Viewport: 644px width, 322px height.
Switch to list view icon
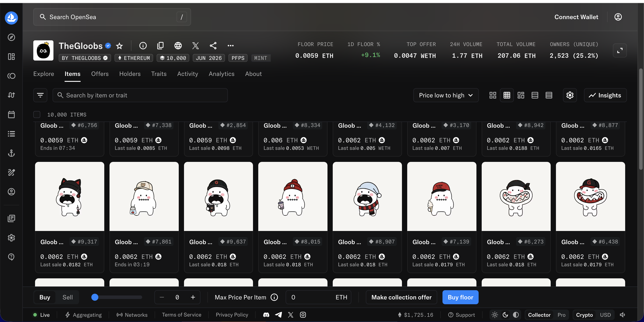point(535,95)
